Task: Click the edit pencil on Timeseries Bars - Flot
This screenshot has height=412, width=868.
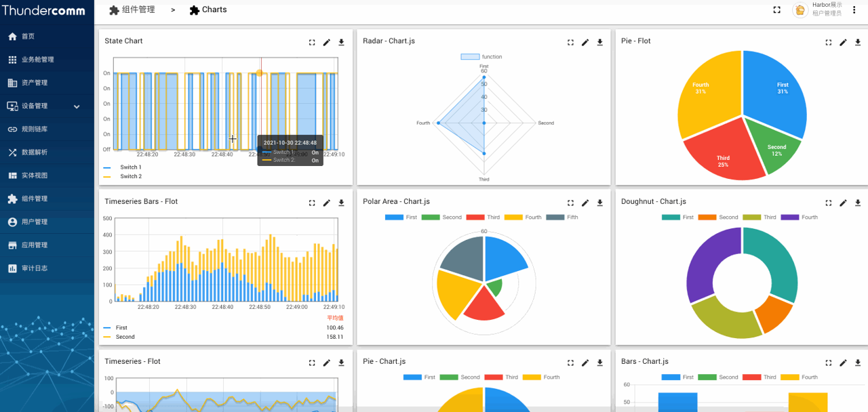Action: pyautogui.click(x=327, y=203)
